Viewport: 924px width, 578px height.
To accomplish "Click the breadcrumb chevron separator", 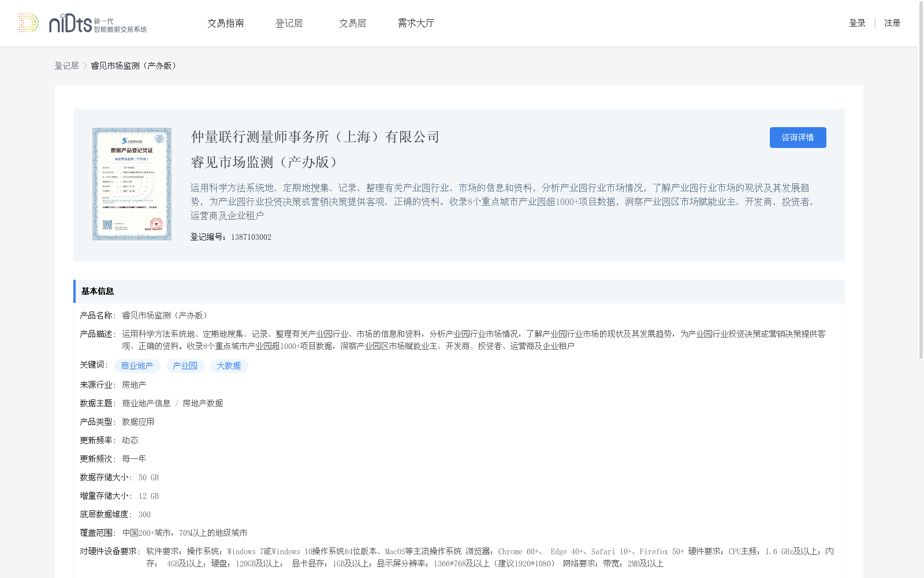I will click(85, 66).
